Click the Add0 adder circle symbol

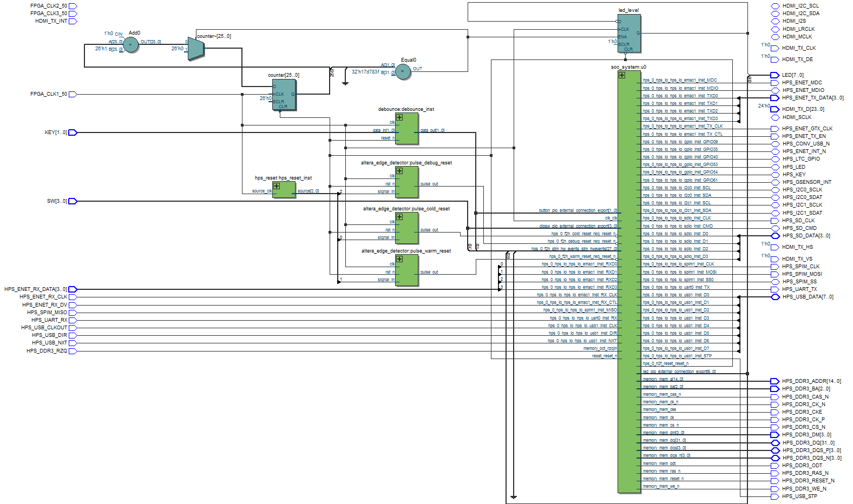tap(130, 45)
